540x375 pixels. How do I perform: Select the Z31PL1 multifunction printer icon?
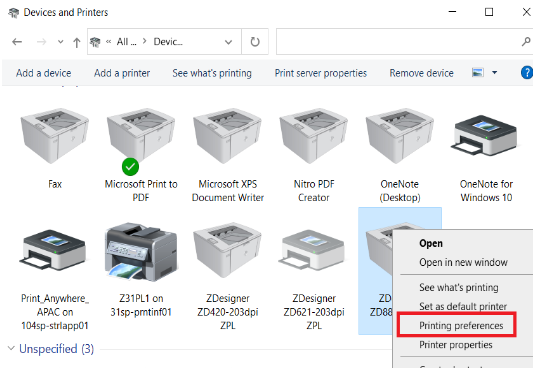coord(141,252)
